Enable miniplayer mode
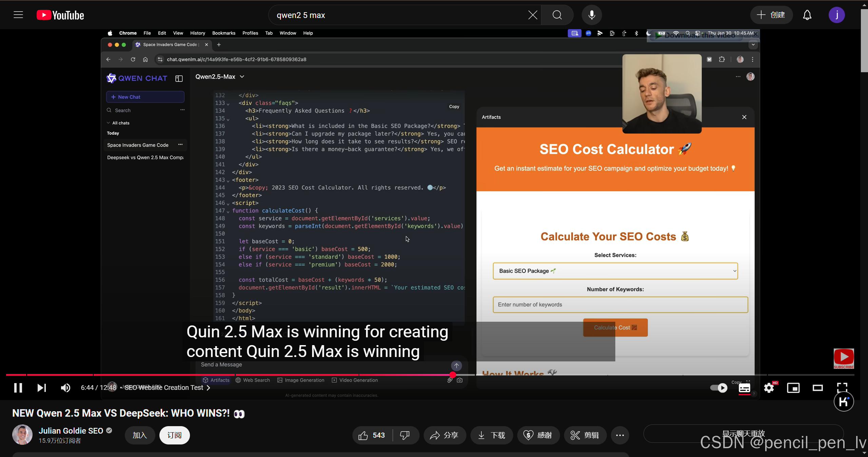Viewport: 868px width, 457px height. (793, 388)
